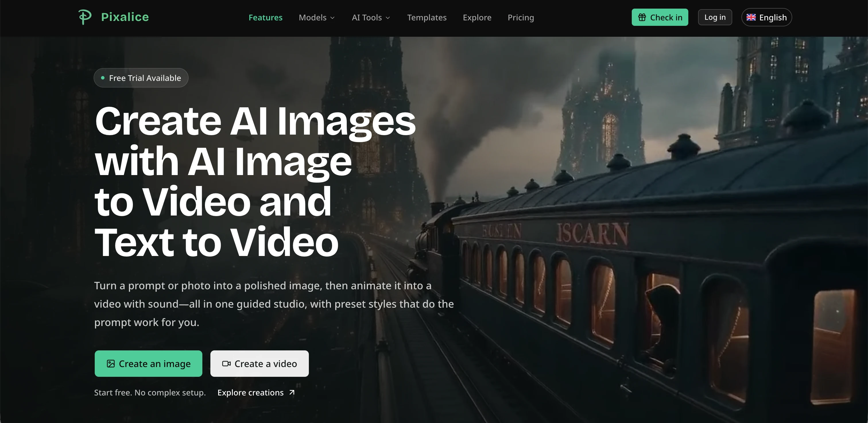Open the Features nav item
Screen dimensions: 868x423
pyautogui.click(x=266, y=18)
